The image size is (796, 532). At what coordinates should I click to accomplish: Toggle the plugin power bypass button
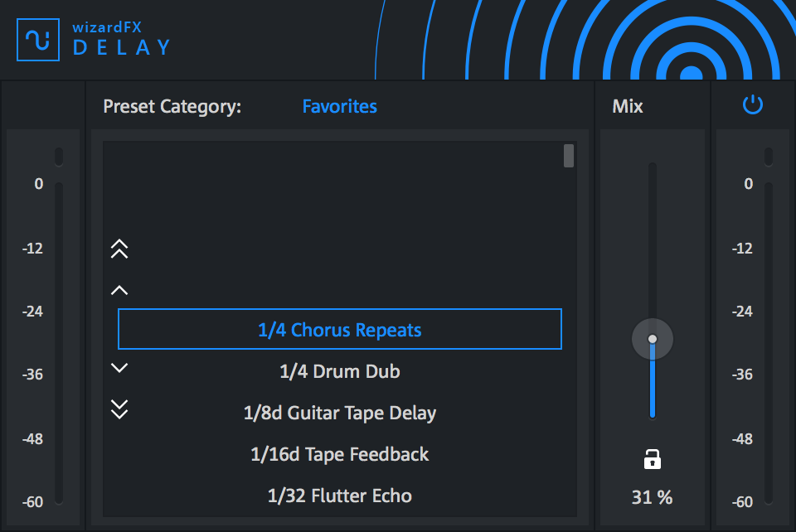(x=752, y=105)
